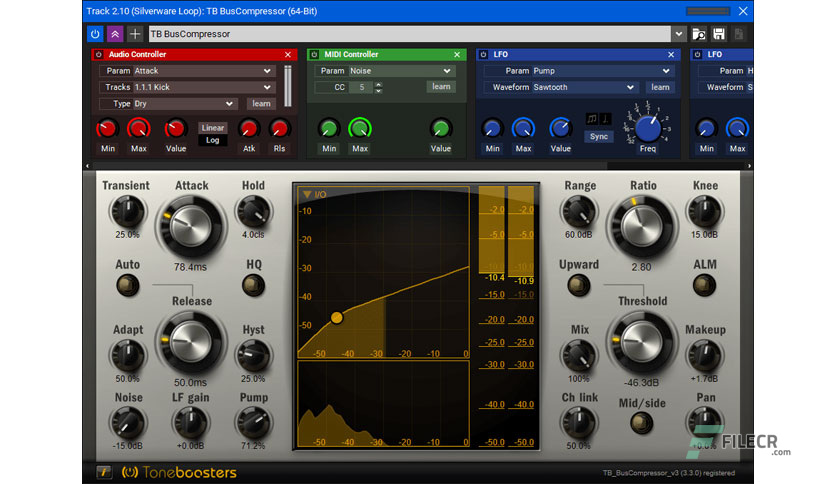This screenshot has height=484, width=836.
Task: Click the CC value stepper arrows
Action: point(379,87)
